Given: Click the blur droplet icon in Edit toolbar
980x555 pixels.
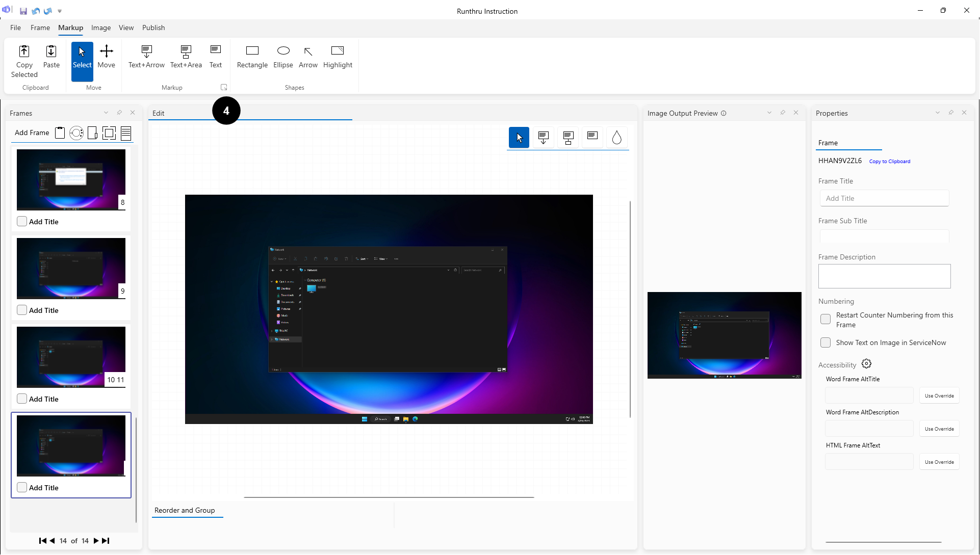Looking at the screenshot, I should [616, 138].
